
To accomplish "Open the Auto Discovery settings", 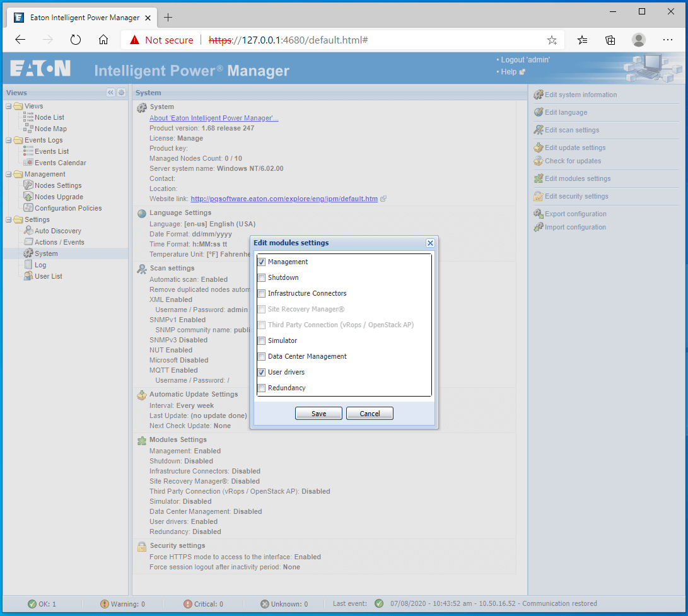I will [57, 230].
